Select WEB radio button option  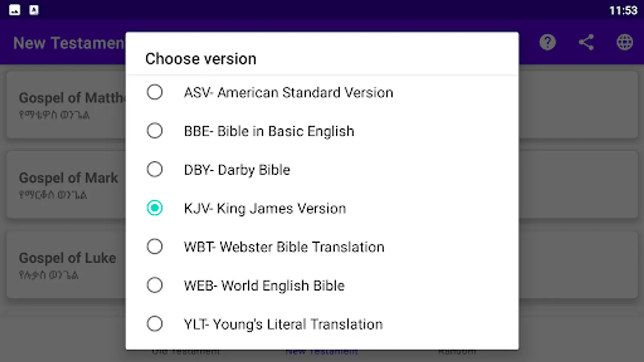pyautogui.click(x=155, y=285)
